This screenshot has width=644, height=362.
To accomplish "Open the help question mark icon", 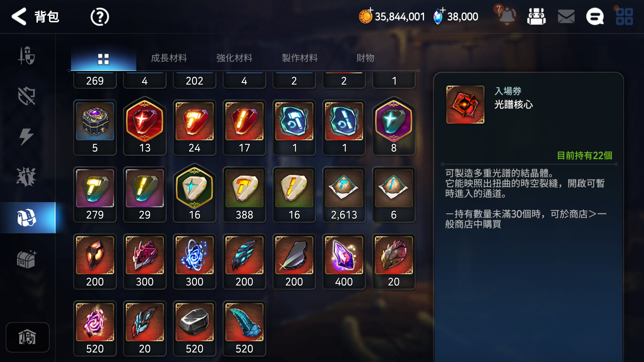I will (100, 17).
